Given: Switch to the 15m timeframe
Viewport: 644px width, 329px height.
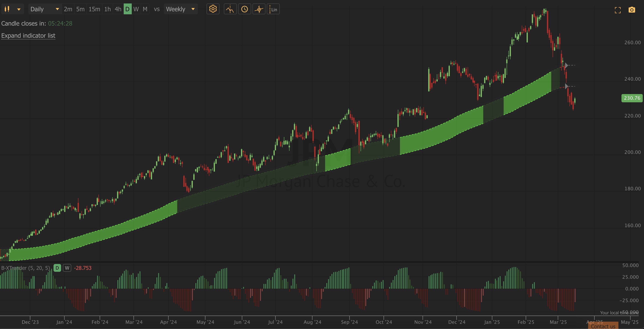Looking at the screenshot, I should point(94,9).
